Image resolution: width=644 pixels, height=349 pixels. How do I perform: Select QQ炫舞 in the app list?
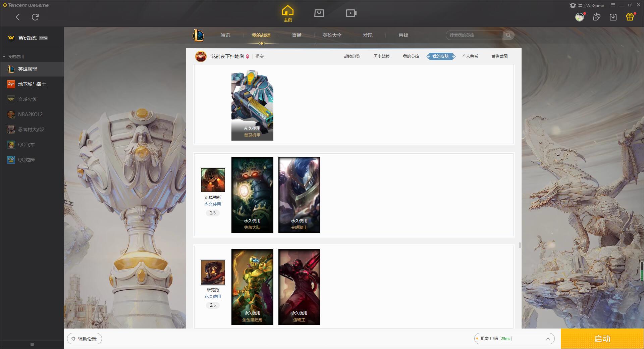click(x=32, y=160)
